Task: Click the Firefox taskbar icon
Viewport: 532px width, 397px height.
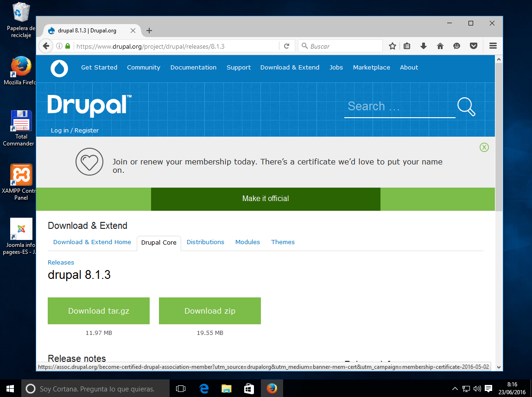Action: [272, 389]
